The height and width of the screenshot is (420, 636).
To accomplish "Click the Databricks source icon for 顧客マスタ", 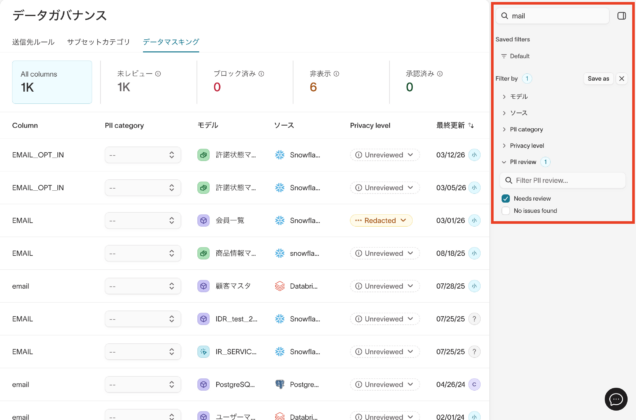I will [x=281, y=285].
